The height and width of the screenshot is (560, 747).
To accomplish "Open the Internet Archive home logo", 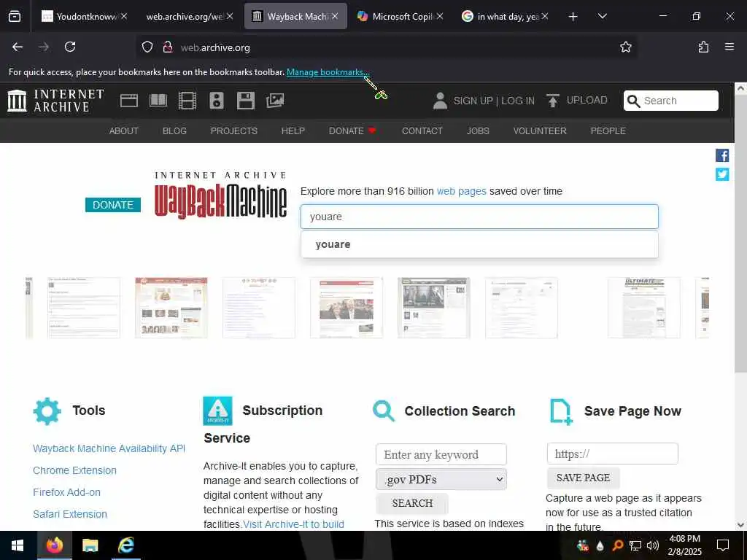I will pyautogui.click(x=55, y=101).
